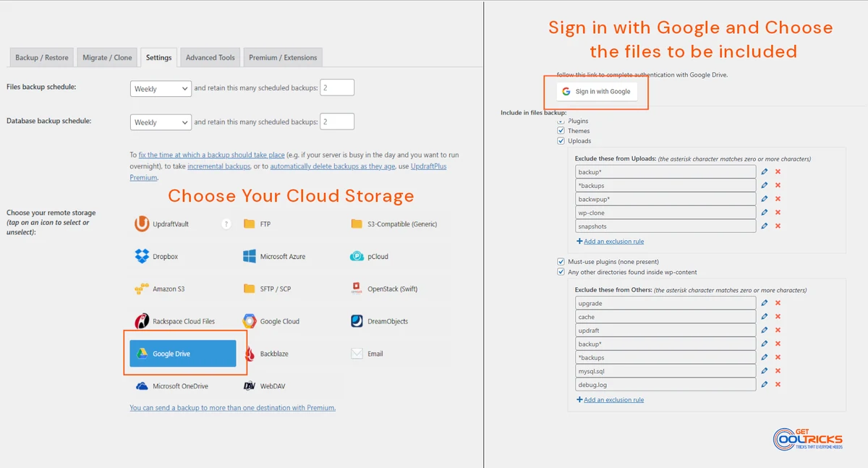The image size is (868, 468).
Task: Select Email as backup destination
Action: click(367, 354)
